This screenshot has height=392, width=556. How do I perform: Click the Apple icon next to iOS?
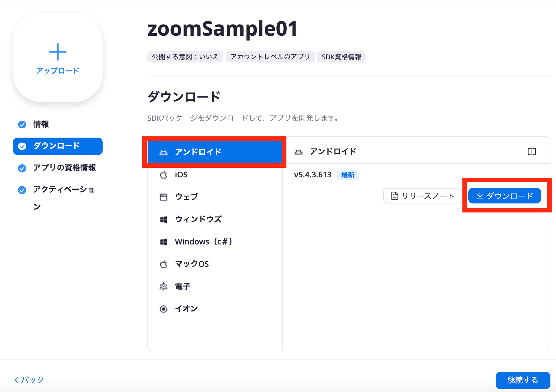[163, 175]
